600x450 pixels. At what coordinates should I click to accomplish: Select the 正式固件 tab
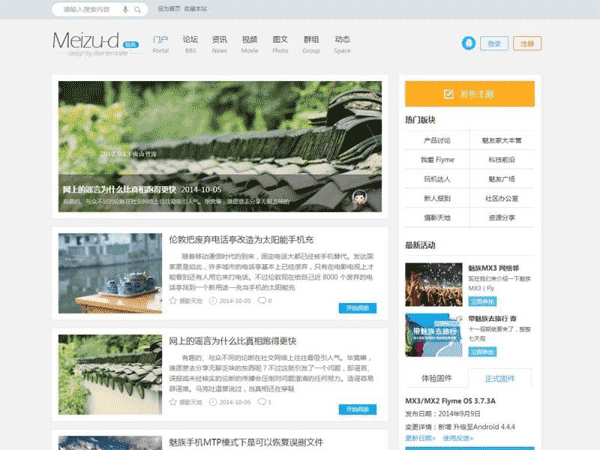point(500,378)
